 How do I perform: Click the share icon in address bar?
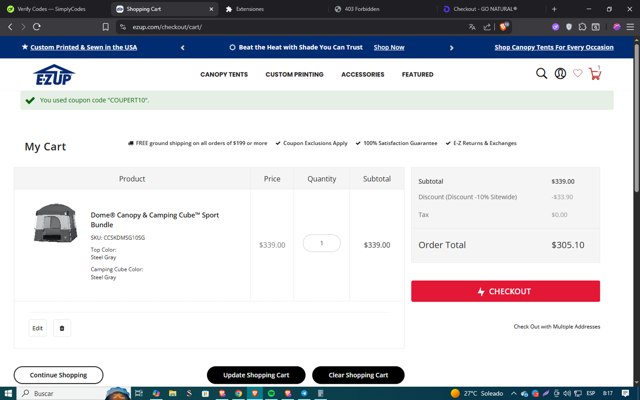[x=487, y=27]
